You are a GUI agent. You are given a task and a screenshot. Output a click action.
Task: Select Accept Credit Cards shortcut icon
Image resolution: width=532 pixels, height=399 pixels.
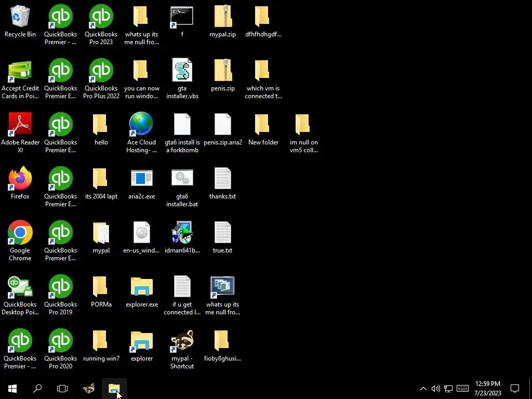(x=20, y=79)
